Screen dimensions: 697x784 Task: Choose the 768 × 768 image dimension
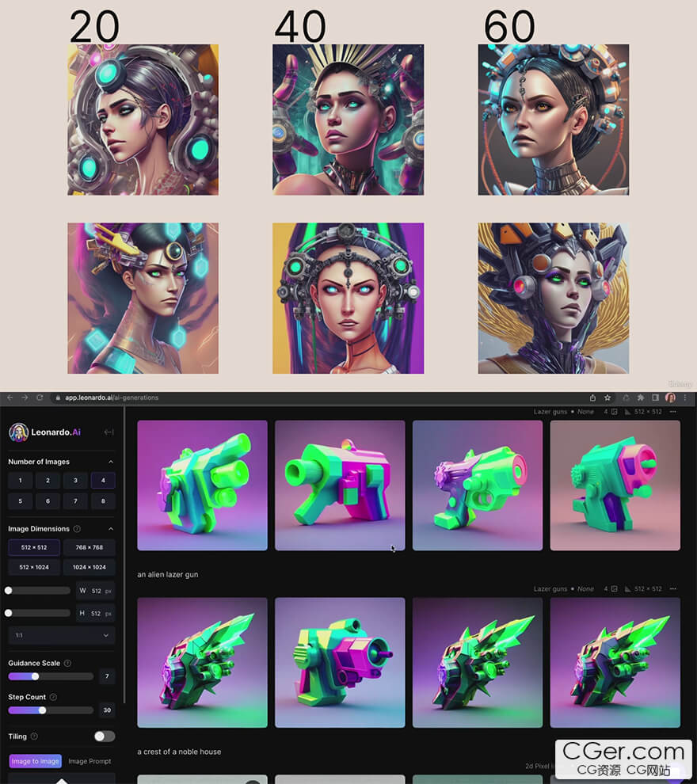[89, 547]
